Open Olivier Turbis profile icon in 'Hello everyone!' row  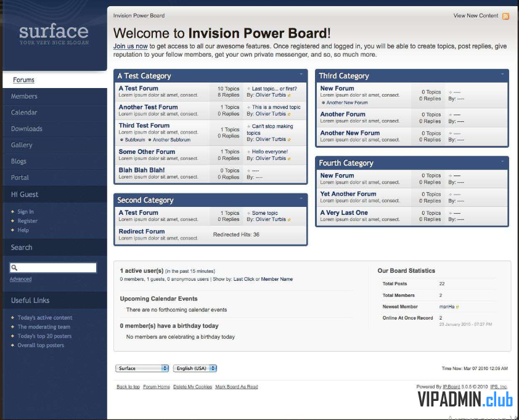289,159
